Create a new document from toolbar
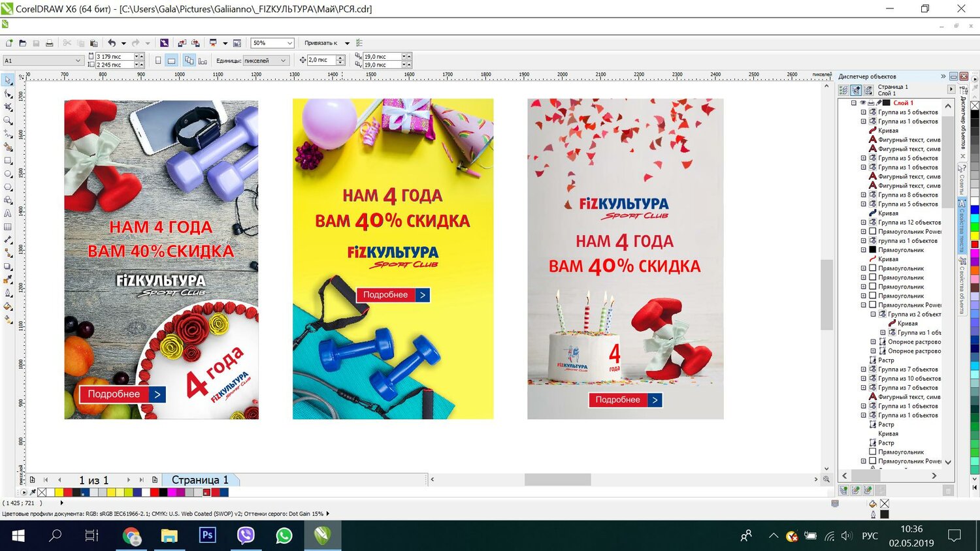 [9, 43]
